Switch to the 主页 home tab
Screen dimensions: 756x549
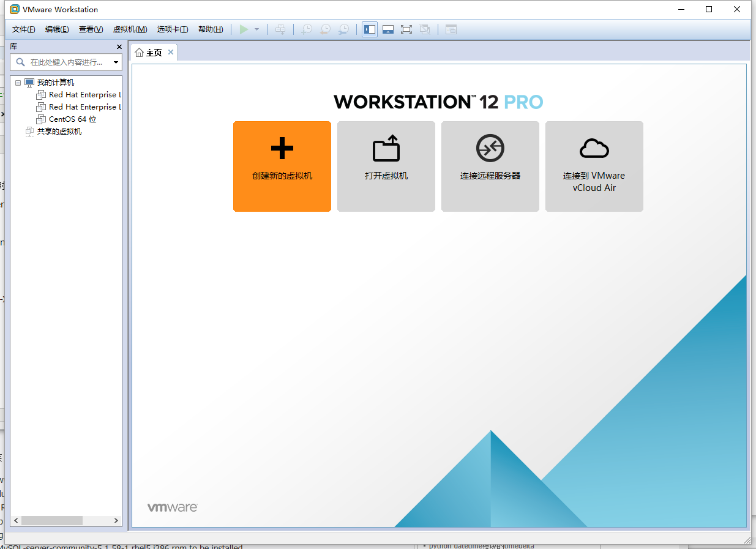[x=154, y=53]
